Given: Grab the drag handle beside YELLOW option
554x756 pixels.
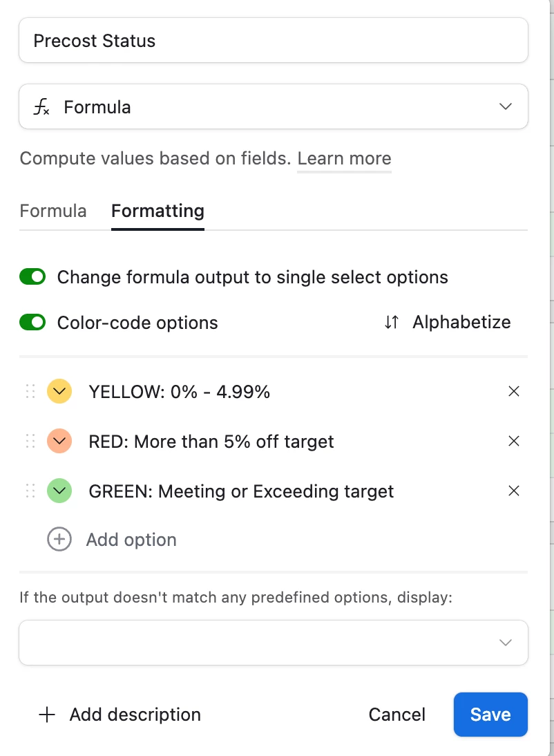Looking at the screenshot, I should (30, 392).
